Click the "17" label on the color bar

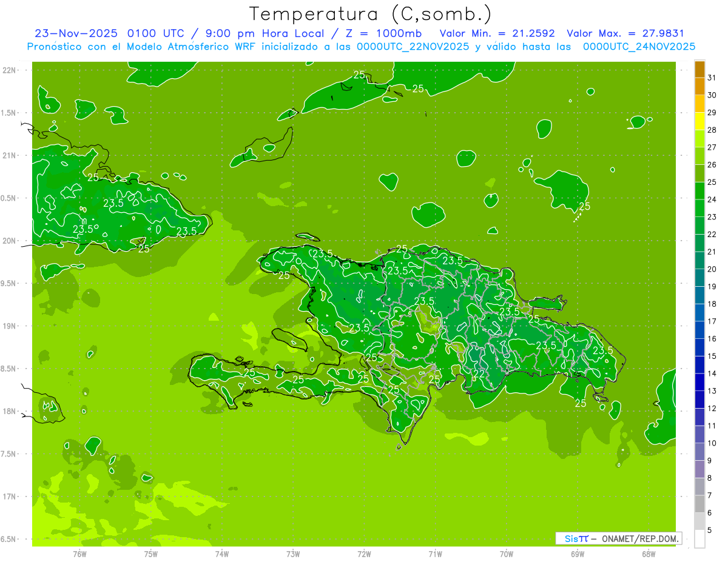click(712, 321)
